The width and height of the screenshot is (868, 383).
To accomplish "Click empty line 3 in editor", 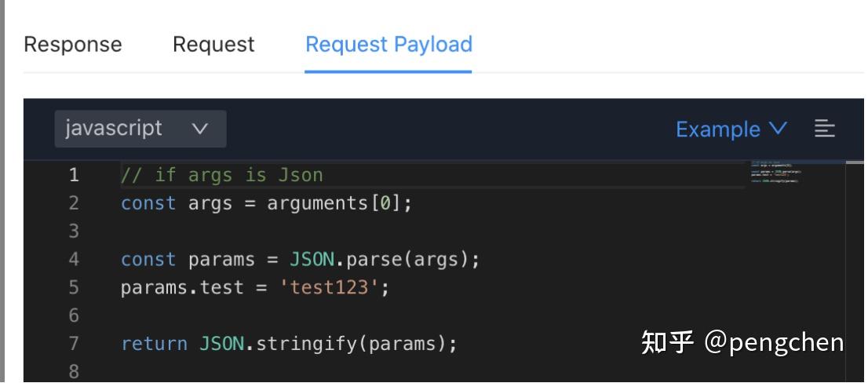I will (314, 232).
